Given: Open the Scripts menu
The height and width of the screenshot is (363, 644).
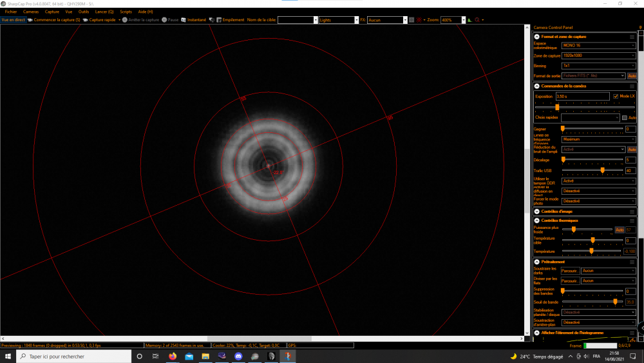Looking at the screenshot, I should [x=126, y=12].
